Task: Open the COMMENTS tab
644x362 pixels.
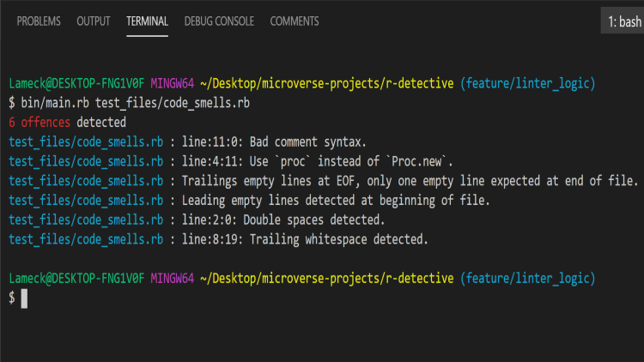Action: tap(295, 21)
